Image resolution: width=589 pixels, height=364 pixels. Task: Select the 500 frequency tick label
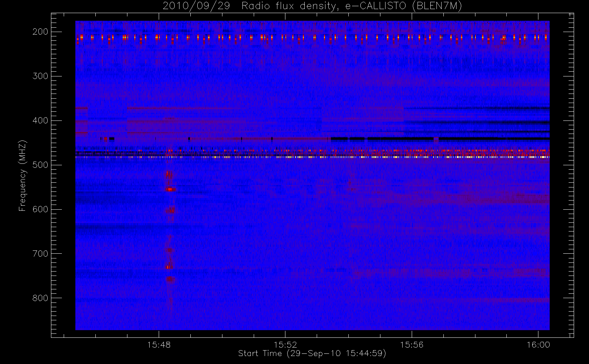(x=40, y=165)
